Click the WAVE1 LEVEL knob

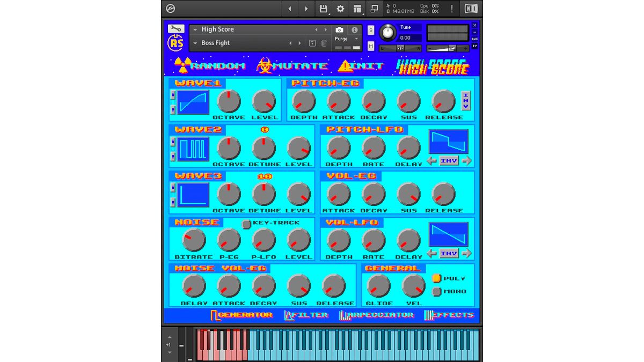264,101
